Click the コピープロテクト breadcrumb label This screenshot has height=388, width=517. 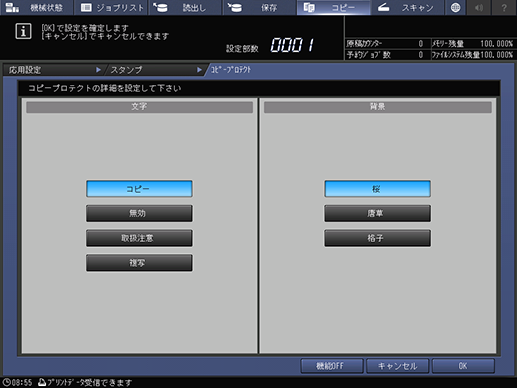point(231,70)
